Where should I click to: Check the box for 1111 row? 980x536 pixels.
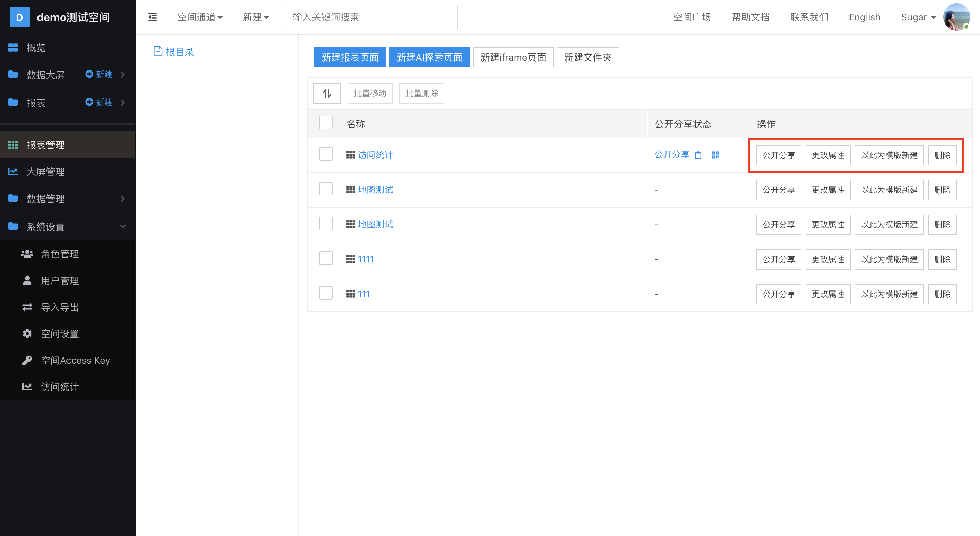[326, 258]
